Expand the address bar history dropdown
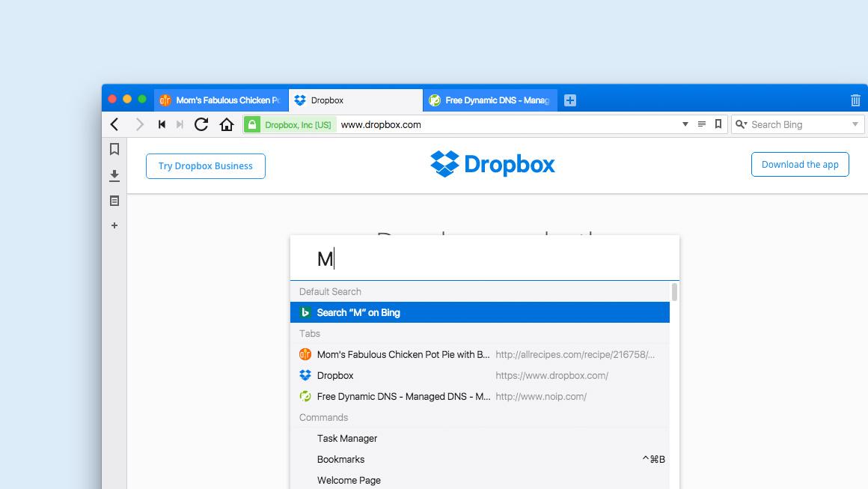The width and height of the screenshot is (868, 489). 685,124
